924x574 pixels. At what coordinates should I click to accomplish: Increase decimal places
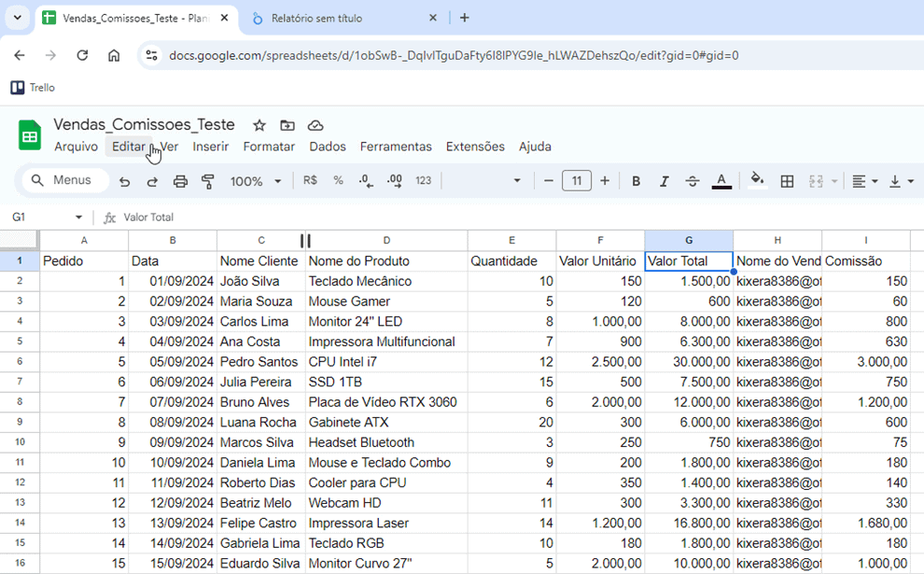(392, 181)
